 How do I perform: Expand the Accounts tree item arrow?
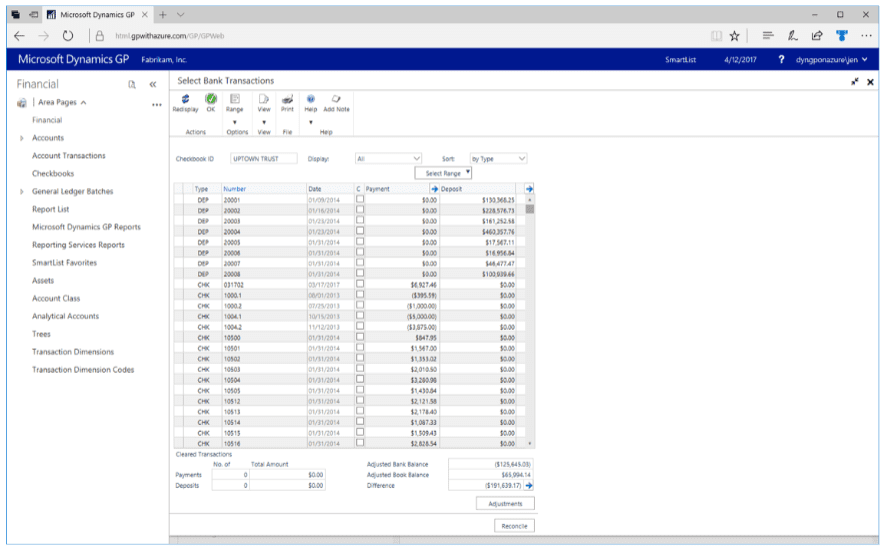coord(21,138)
